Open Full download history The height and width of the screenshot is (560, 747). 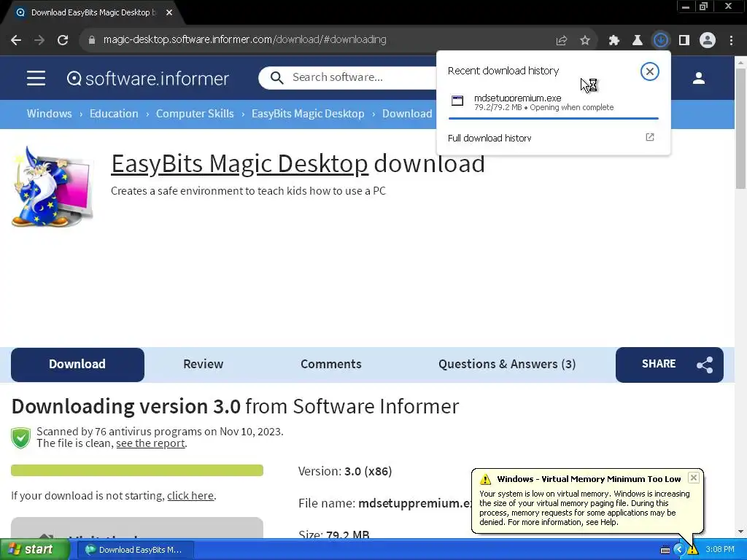pos(489,138)
